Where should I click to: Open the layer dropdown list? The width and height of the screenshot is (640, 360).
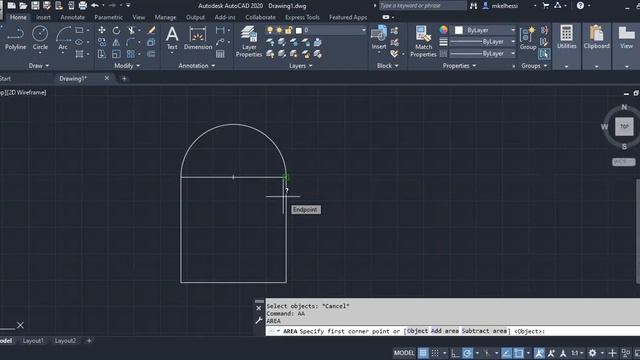(x=363, y=30)
